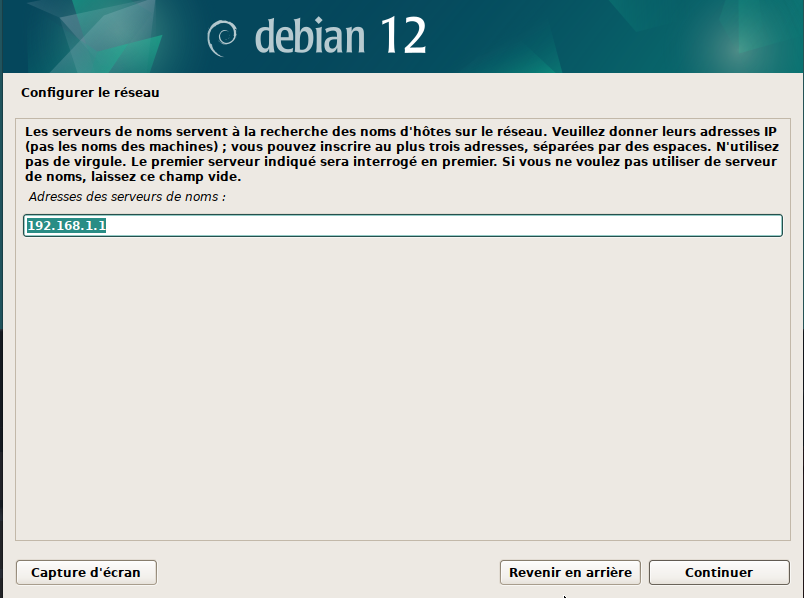804x598 pixels.
Task: Click the Debian swirl logo
Action: (x=222, y=38)
